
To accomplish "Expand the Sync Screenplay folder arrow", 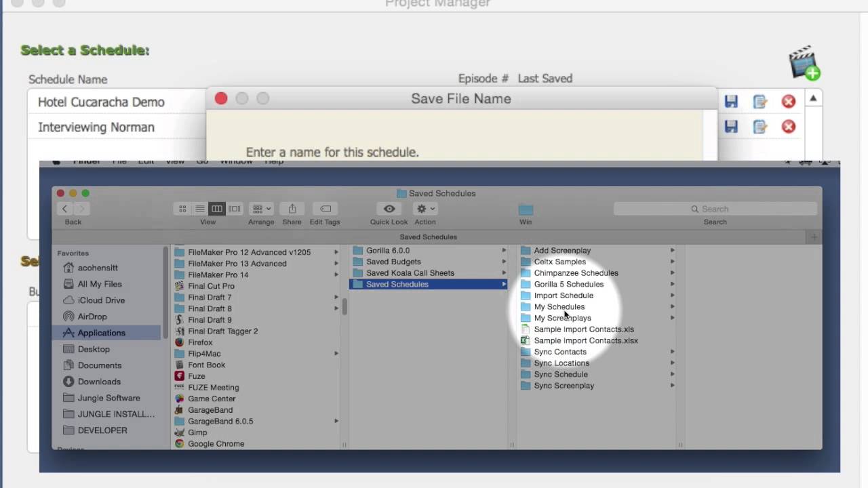I will pyautogui.click(x=672, y=386).
